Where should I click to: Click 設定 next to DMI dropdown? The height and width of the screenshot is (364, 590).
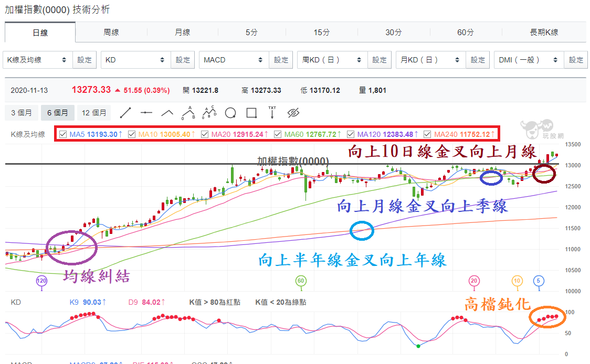coord(576,60)
